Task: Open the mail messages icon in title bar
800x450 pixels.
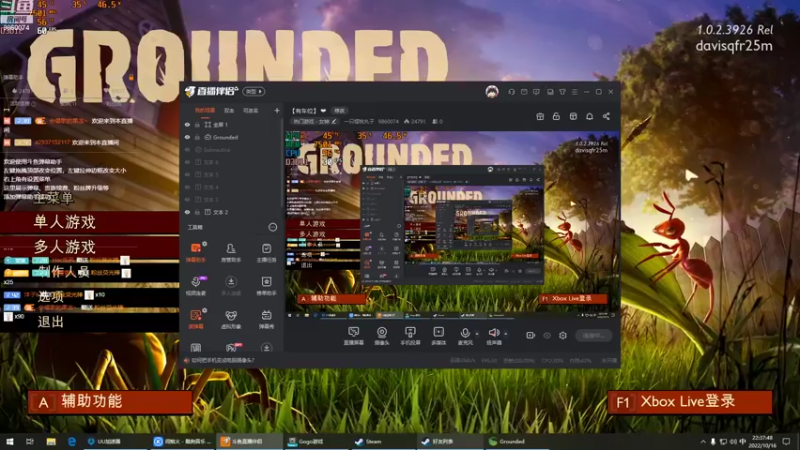Action: coord(524,92)
